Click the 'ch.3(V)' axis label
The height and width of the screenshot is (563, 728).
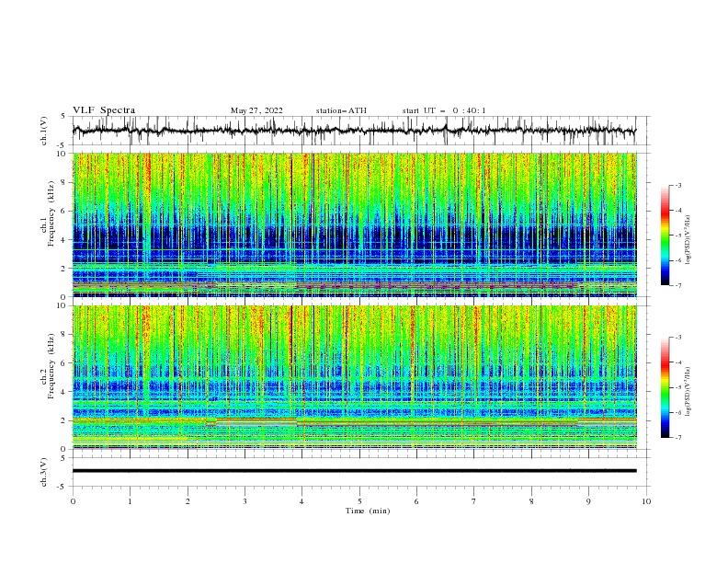[44, 472]
